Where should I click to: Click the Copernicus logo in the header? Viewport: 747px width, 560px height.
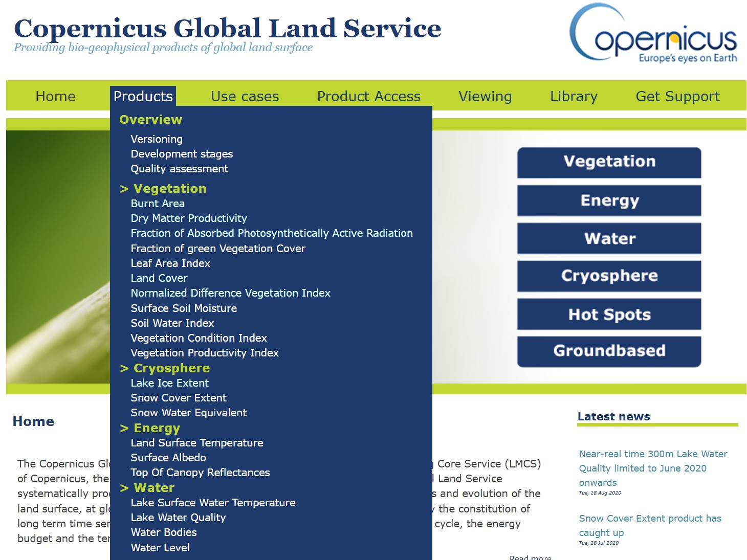click(653, 34)
